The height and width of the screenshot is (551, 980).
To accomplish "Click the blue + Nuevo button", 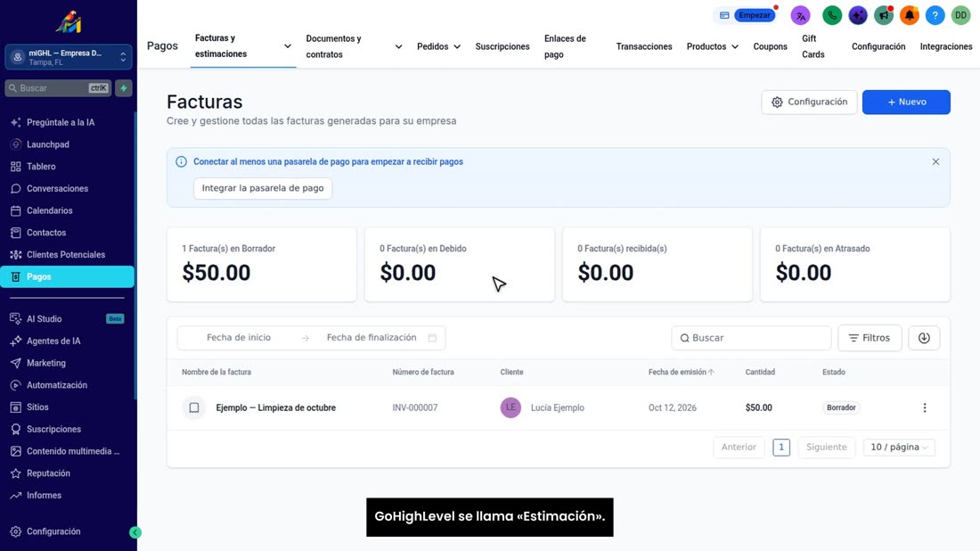I will pos(906,102).
